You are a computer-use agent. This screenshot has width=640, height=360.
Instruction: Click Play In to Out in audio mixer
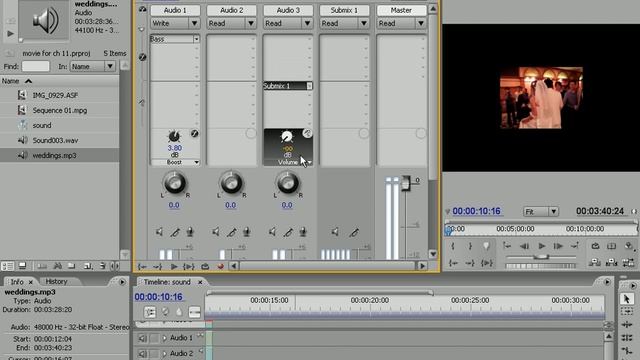pyautogui.click(x=189, y=267)
